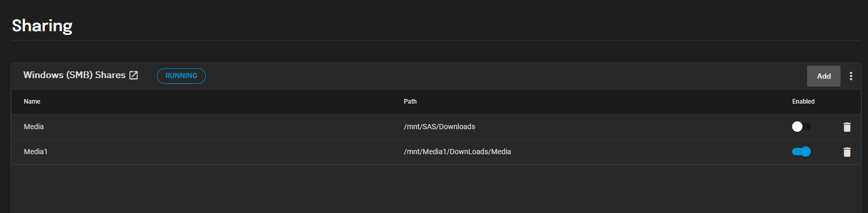Click the RUNNING status badge
This screenshot has height=213, width=868.
tap(181, 76)
